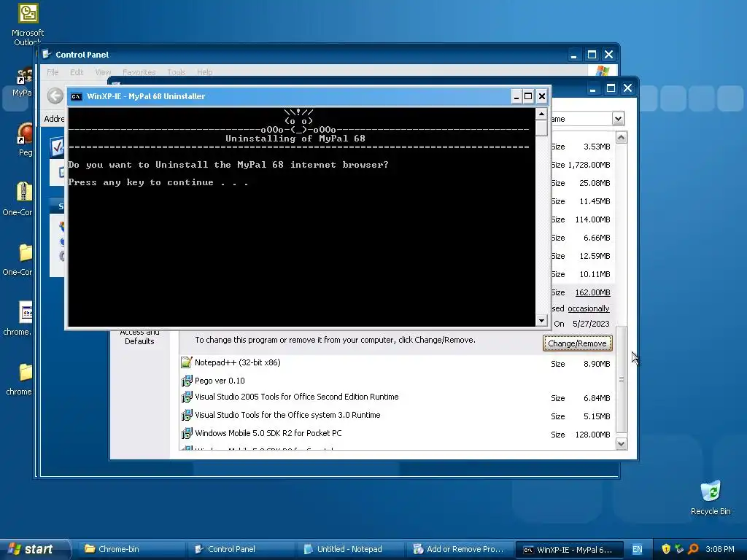
Task: Switch to Untitled - Notepad taskbar button
Action: tap(349, 549)
